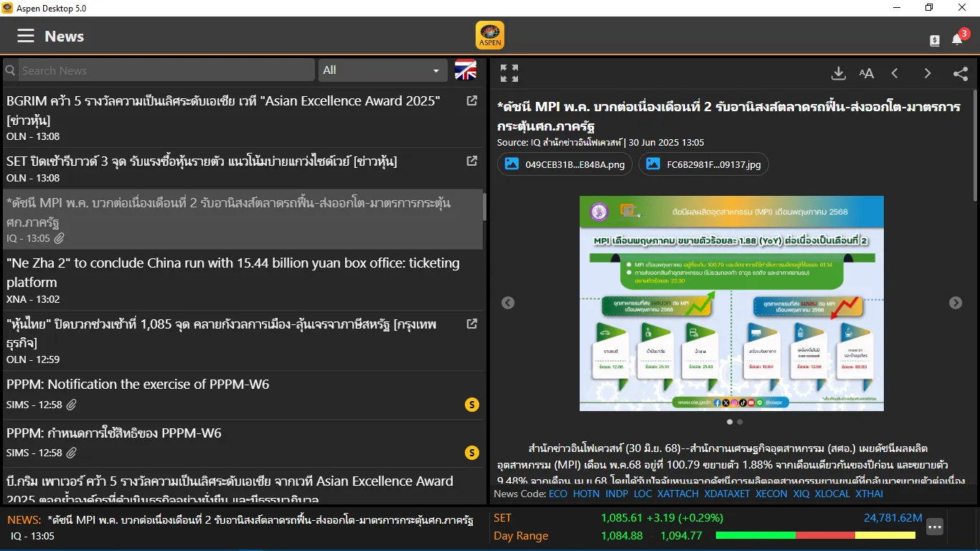Go to the previous news article

[x=895, y=73]
